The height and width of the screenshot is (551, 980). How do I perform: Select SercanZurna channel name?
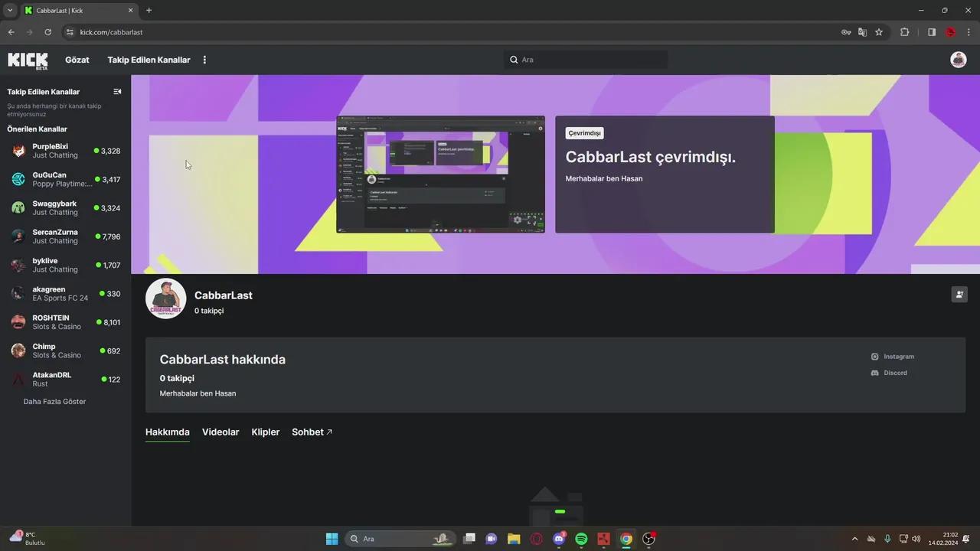pyautogui.click(x=55, y=232)
